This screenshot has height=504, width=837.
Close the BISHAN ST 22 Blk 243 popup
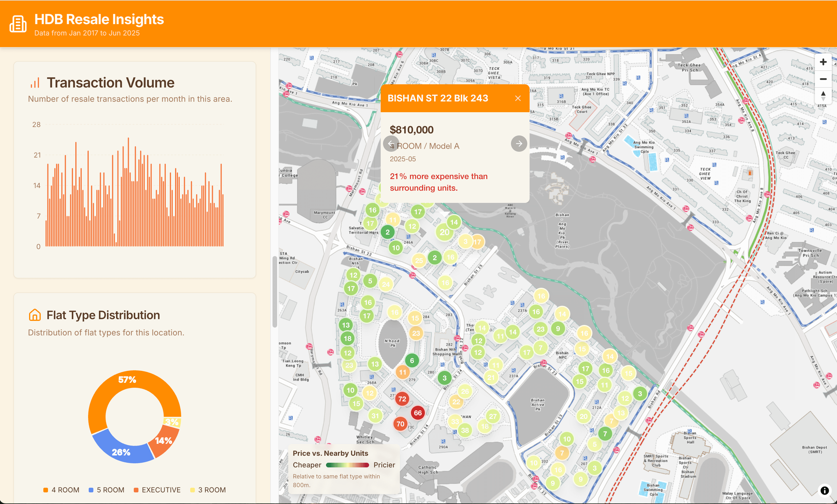[x=518, y=98]
